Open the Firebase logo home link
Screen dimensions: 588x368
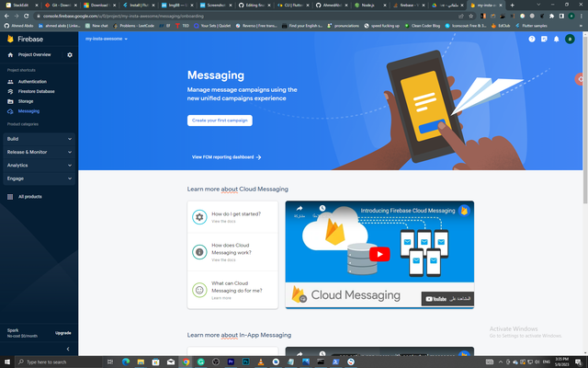click(25, 39)
